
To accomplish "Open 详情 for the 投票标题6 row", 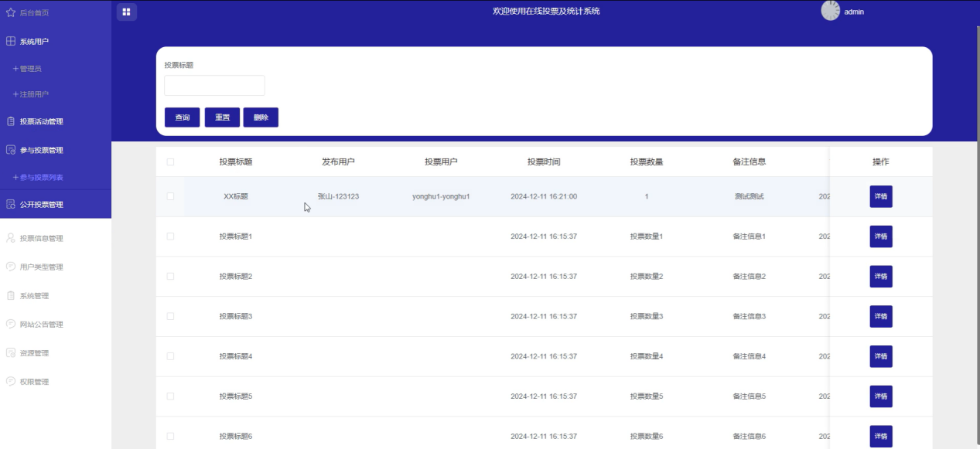I will pyautogui.click(x=881, y=436).
